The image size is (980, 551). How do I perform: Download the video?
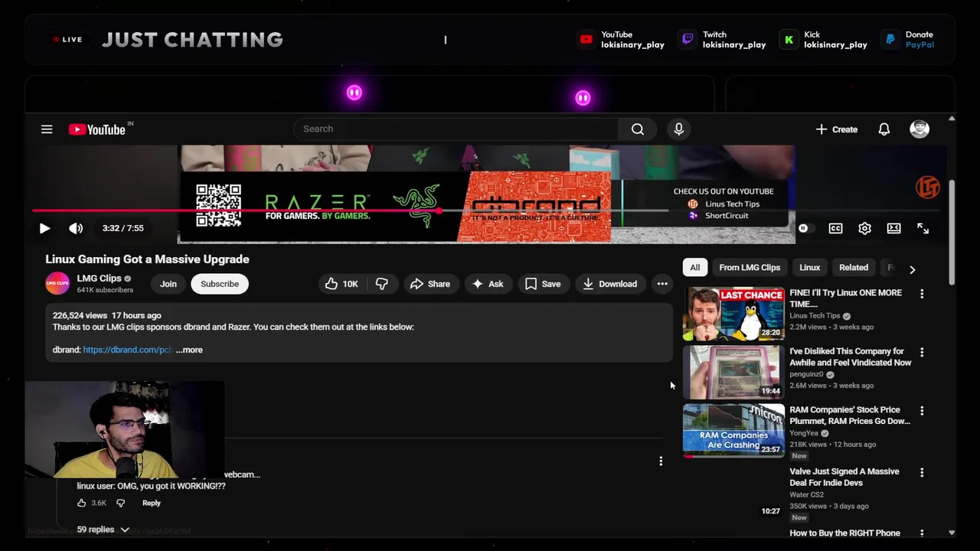point(610,284)
